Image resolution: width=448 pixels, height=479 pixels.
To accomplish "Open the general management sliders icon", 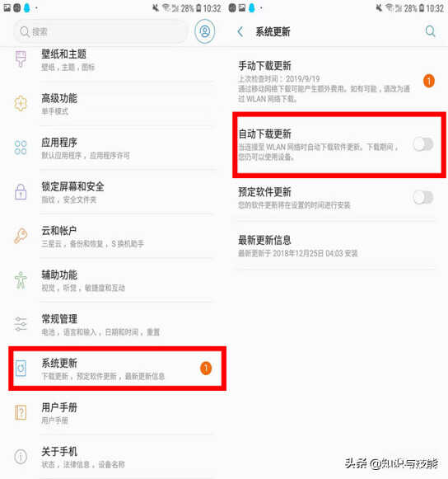I will tap(21, 324).
